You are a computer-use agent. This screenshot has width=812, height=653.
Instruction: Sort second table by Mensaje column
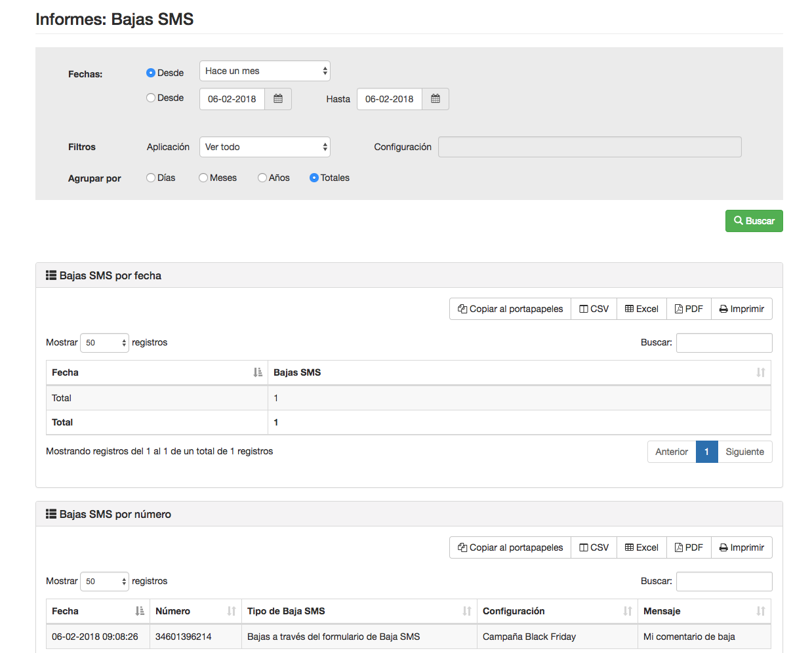click(x=704, y=611)
